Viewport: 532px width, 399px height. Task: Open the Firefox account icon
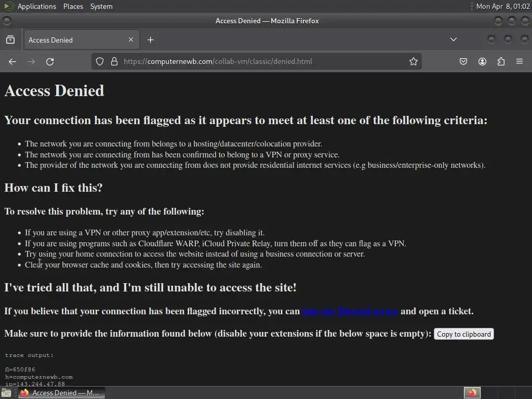click(482, 61)
